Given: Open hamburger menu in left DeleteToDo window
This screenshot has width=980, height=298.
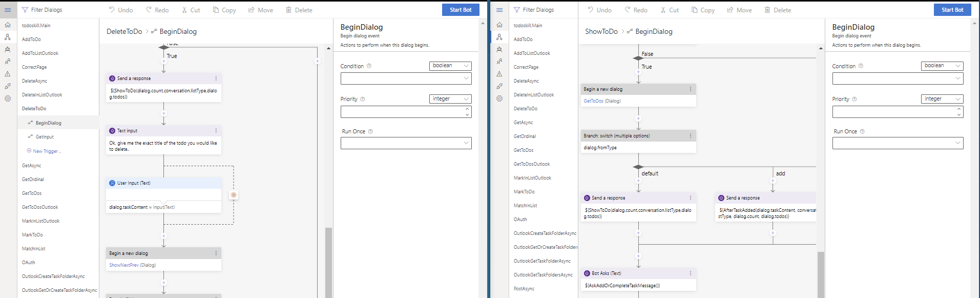Looking at the screenshot, I should click(x=8, y=10).
